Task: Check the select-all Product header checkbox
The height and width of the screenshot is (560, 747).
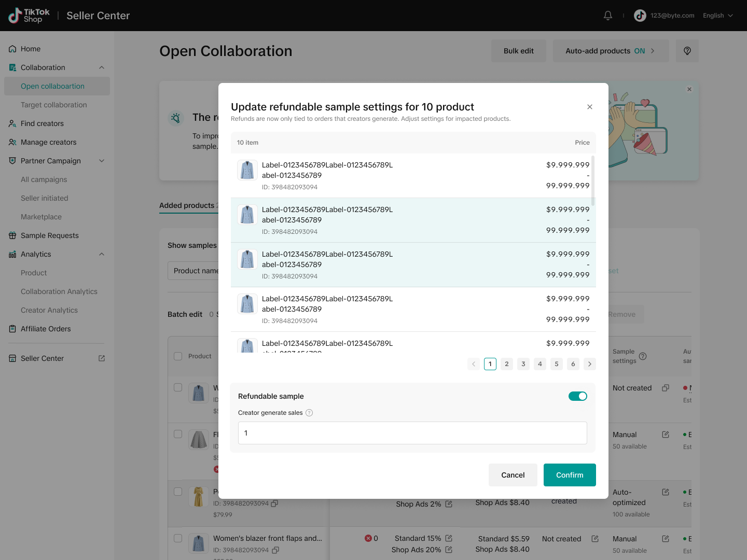Action: (178, 356)
